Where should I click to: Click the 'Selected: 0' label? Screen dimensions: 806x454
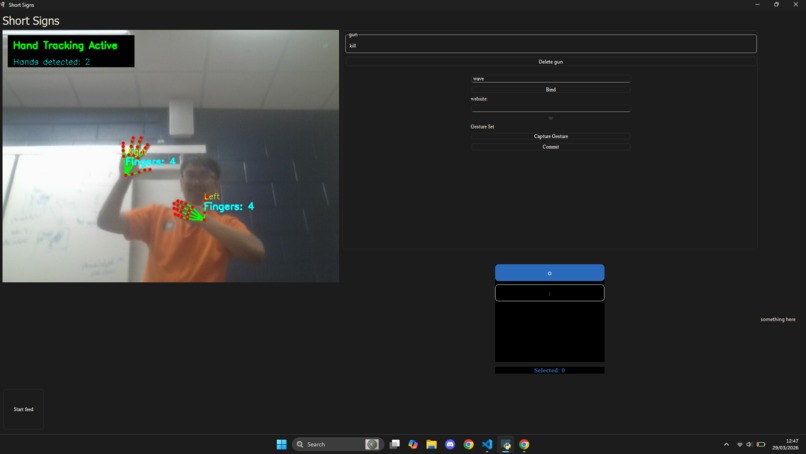pyautogui.click(x=549, y=370)
